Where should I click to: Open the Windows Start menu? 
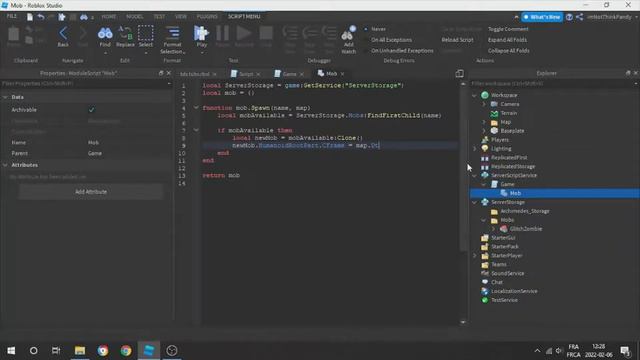tap(11, 350)
